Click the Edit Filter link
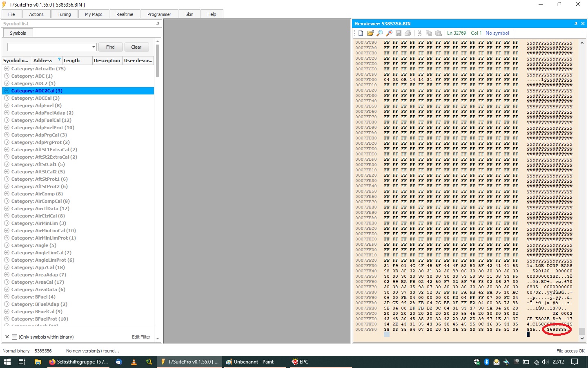The width and height of the screenshot is (588, 368). click(x=141, y=337)
